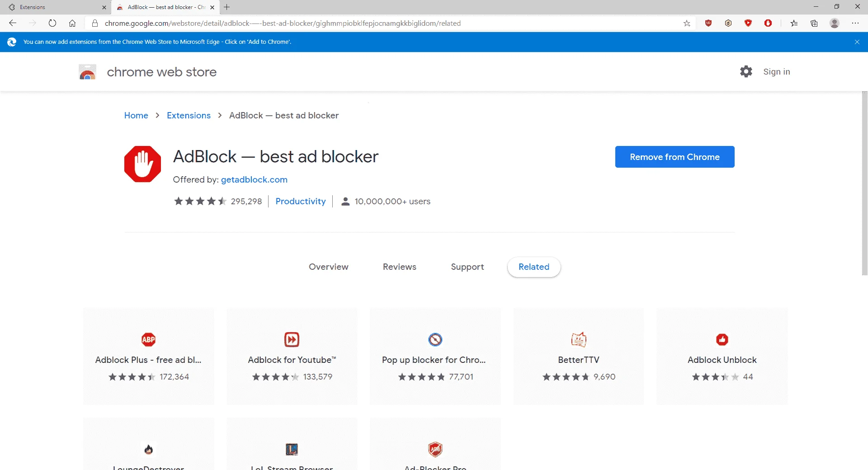This screenshot has height=470, width=868.
Task: Click the 77,701 rating count
Action: point(461,376)
